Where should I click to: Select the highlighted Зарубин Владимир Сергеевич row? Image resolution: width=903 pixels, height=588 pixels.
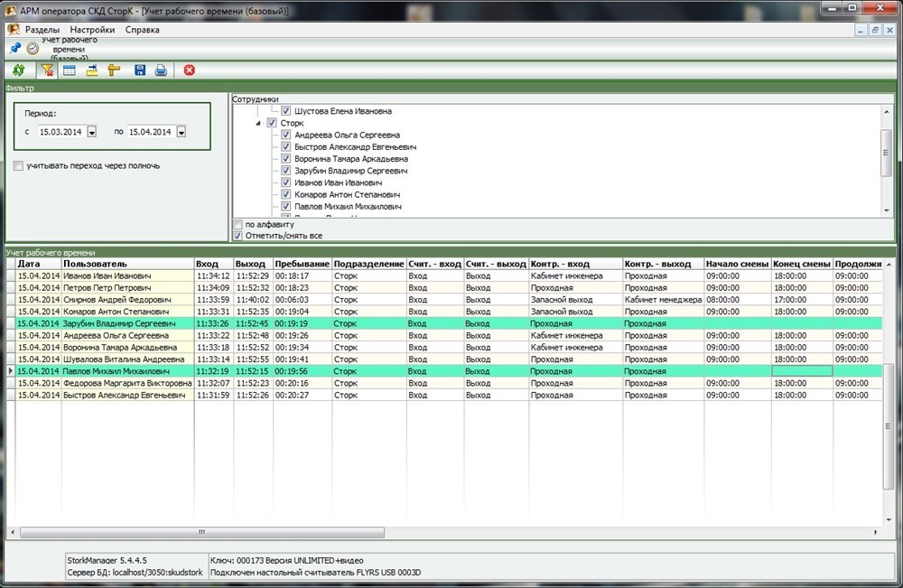(x=449, y=323)
